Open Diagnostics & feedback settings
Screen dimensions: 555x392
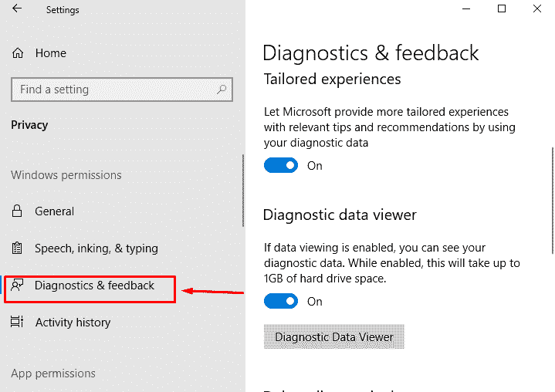(94, 286)
